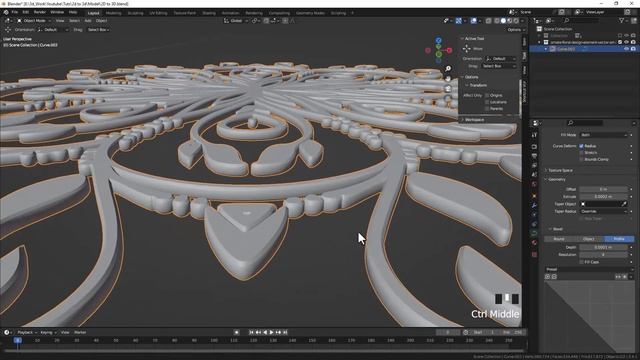
Task: Expand the Workspace panel
Action: click(x=473, y=120)
